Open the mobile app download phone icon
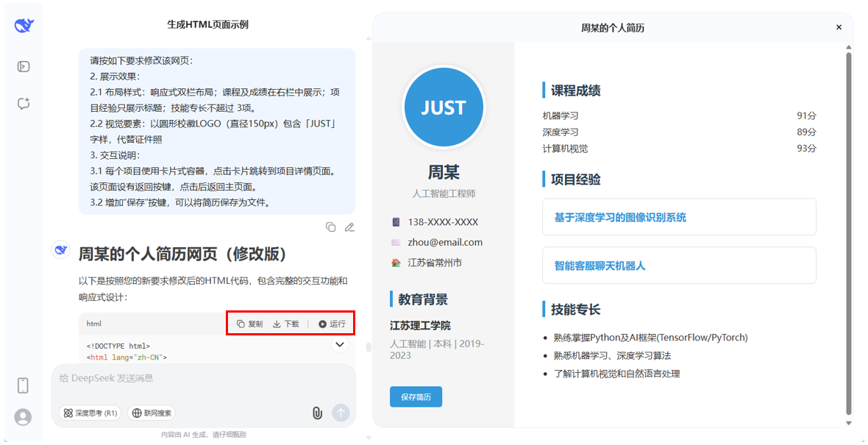The image size is (868, 445). (23, 385)
